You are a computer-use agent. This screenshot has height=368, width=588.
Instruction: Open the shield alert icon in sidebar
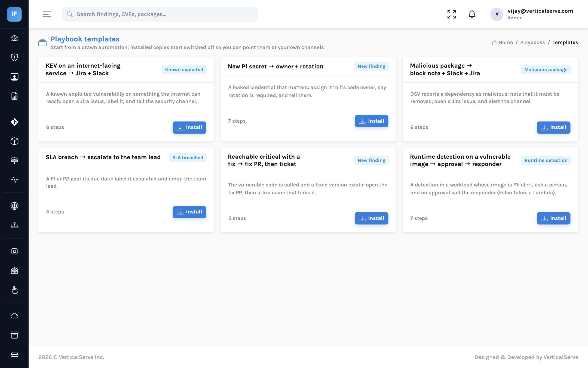tap(14, 58)
